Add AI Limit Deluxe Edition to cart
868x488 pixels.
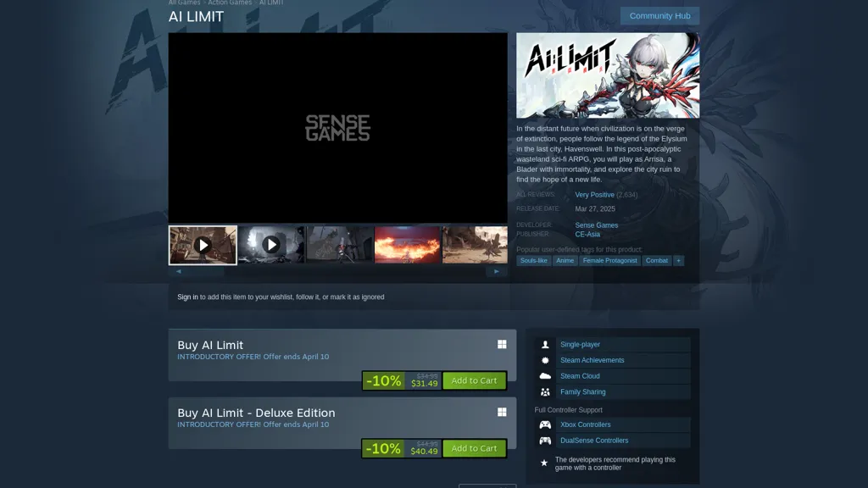(474, 448)
